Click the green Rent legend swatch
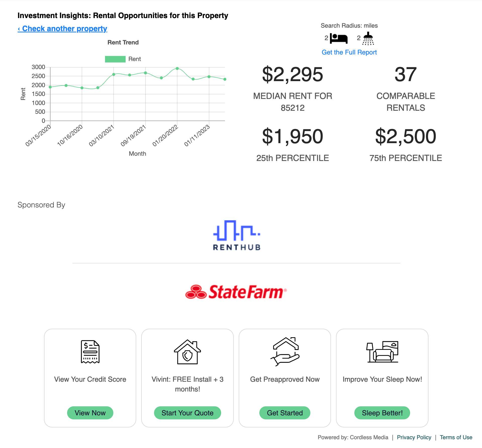The height and width of the screenshot is (448, 482). [115, 59]
